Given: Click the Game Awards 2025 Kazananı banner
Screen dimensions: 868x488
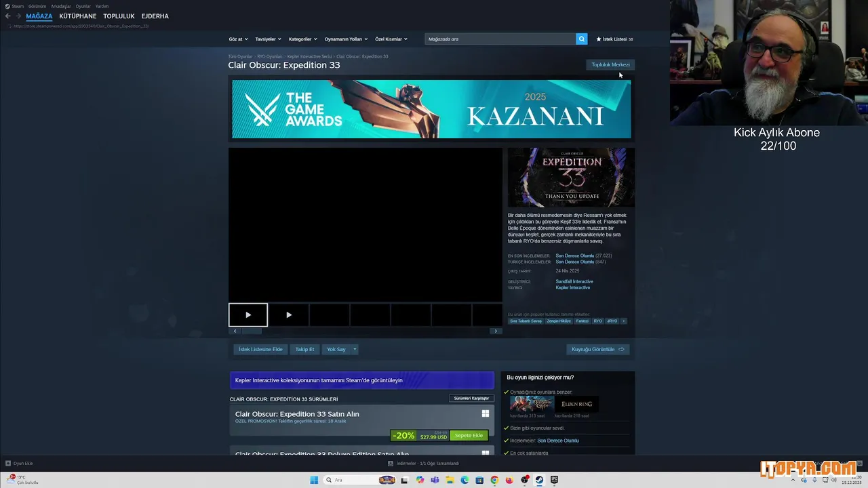Looking at the screenshot, I should coord(431,109).
